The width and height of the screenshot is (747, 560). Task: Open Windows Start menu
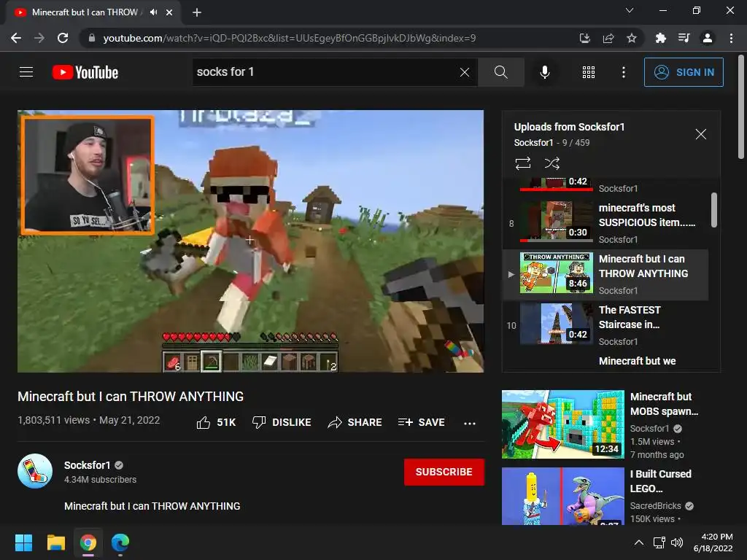(x=23, y=542)
